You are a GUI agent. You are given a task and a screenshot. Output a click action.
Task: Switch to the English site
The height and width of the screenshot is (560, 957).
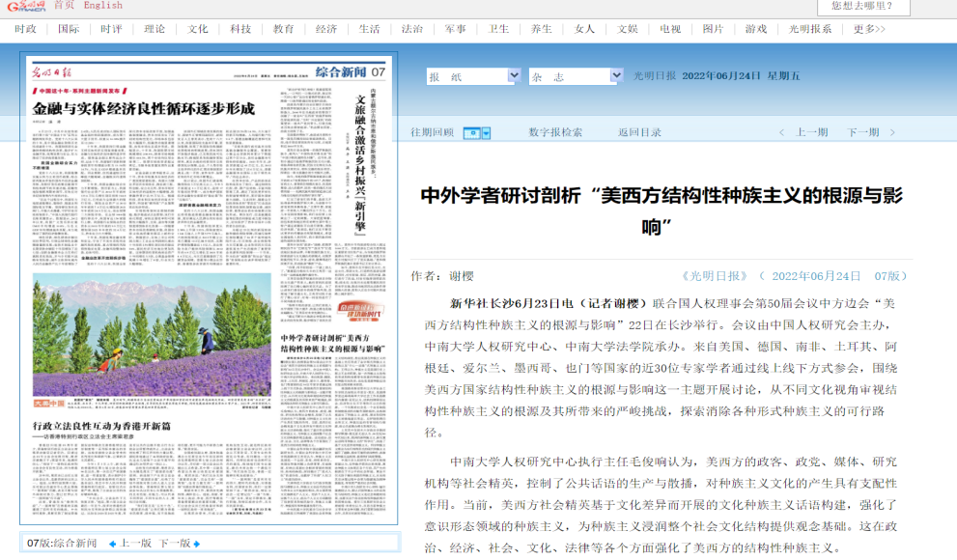(x=102, y=6)
